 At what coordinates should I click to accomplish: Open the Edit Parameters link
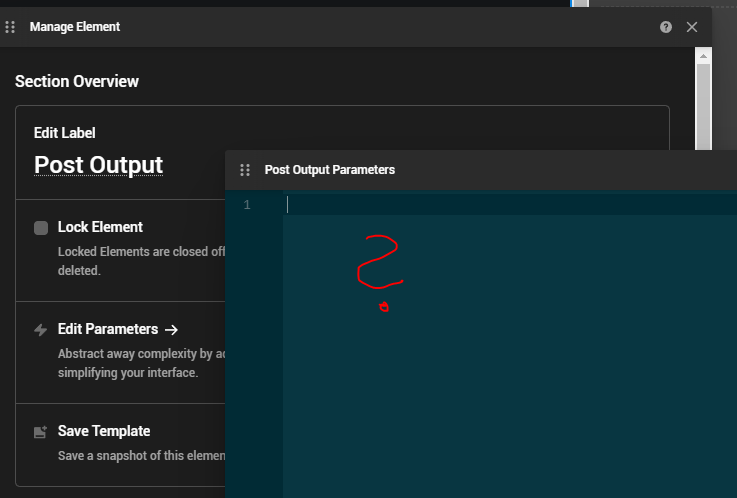click(x=108, y=329)
